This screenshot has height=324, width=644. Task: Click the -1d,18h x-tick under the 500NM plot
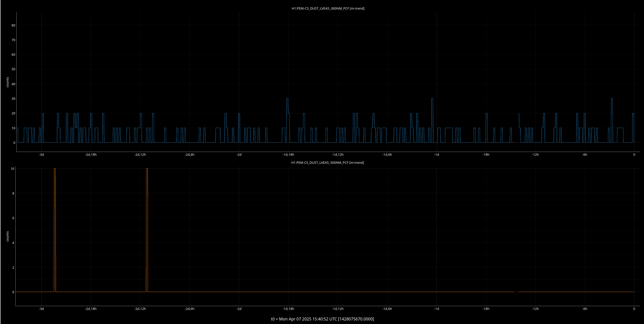288,309
